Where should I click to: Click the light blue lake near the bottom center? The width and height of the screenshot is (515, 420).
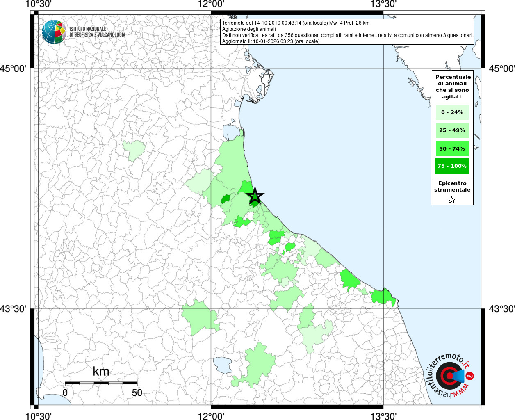point(223,365)
